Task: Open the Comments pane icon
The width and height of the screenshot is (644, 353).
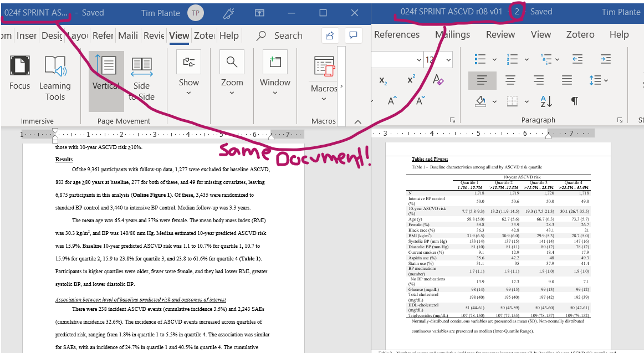Action: [x=352, y=35]
